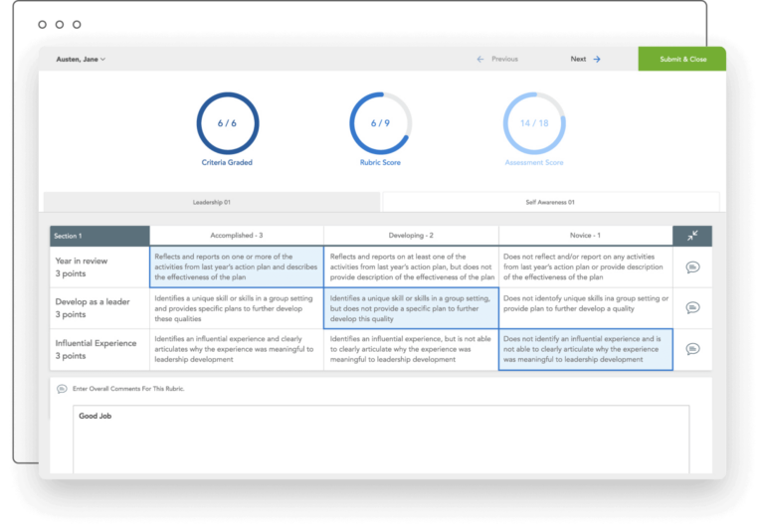Switch to the Leadership 01 tab
The width and height of the screenshot is (764, 532).
[x=212, y=202]
